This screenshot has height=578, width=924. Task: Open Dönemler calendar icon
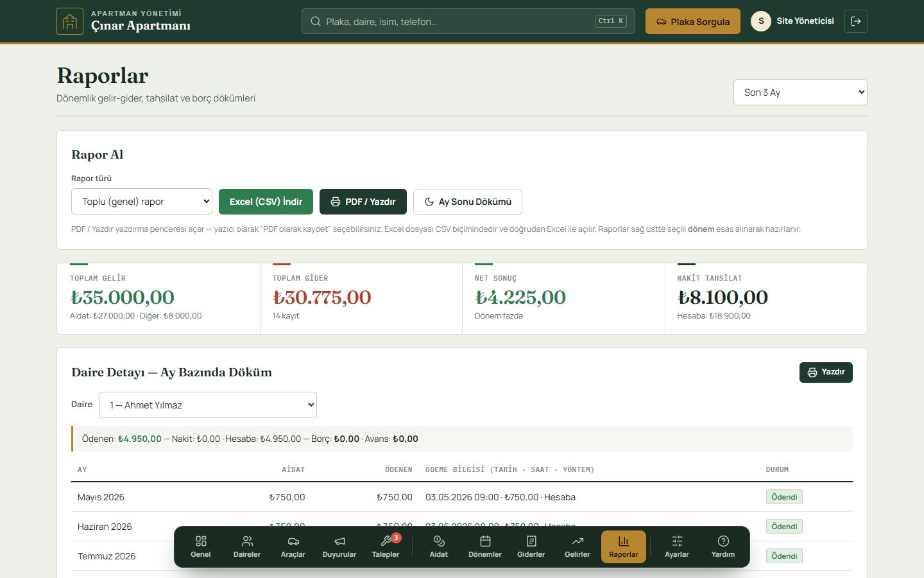tap(485, 547)
